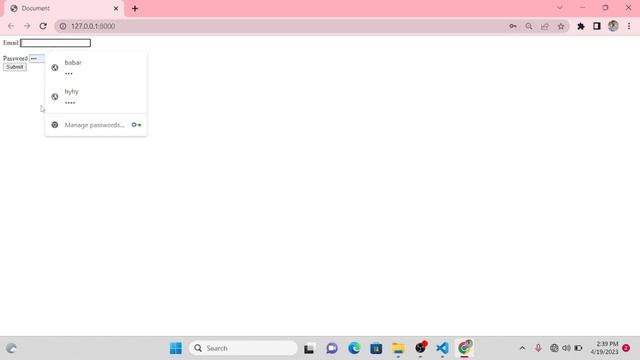Open notification center badge
Image resolution: width=640 pixels, height=360 pixels.
click(x=626, y=348)
